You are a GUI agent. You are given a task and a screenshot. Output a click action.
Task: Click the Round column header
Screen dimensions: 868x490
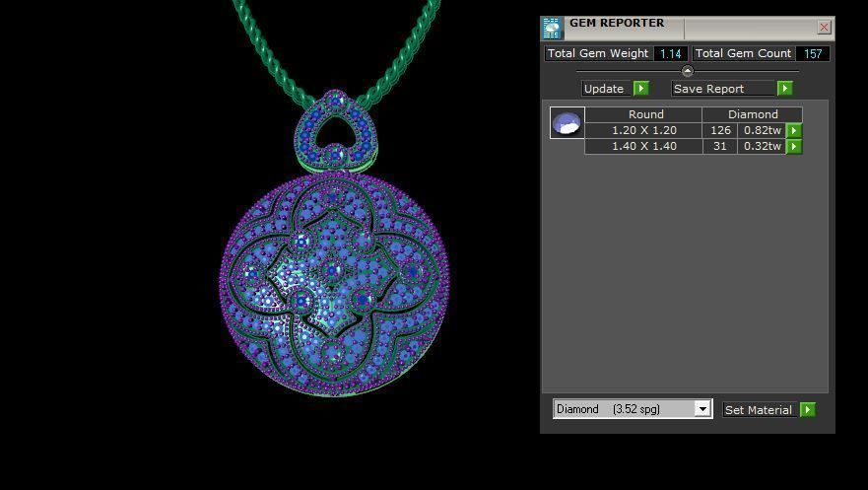tap(643, 114)
